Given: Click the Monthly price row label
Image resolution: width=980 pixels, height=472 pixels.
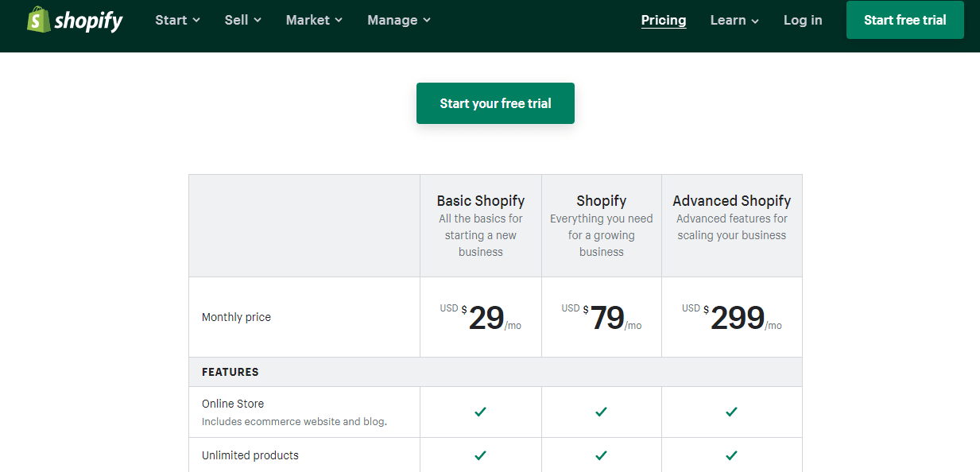Looking at the screenshot, I should pyautogui.click(x=236, y=317).
